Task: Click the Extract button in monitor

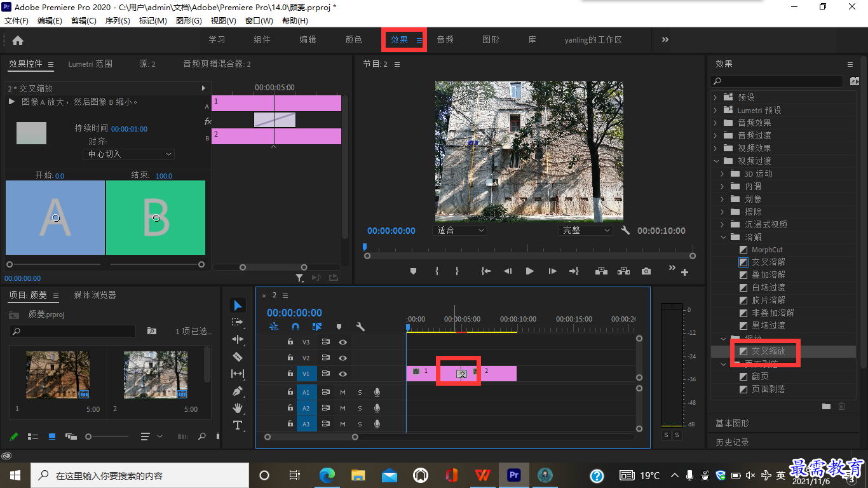Action: [x=623, y=271]
